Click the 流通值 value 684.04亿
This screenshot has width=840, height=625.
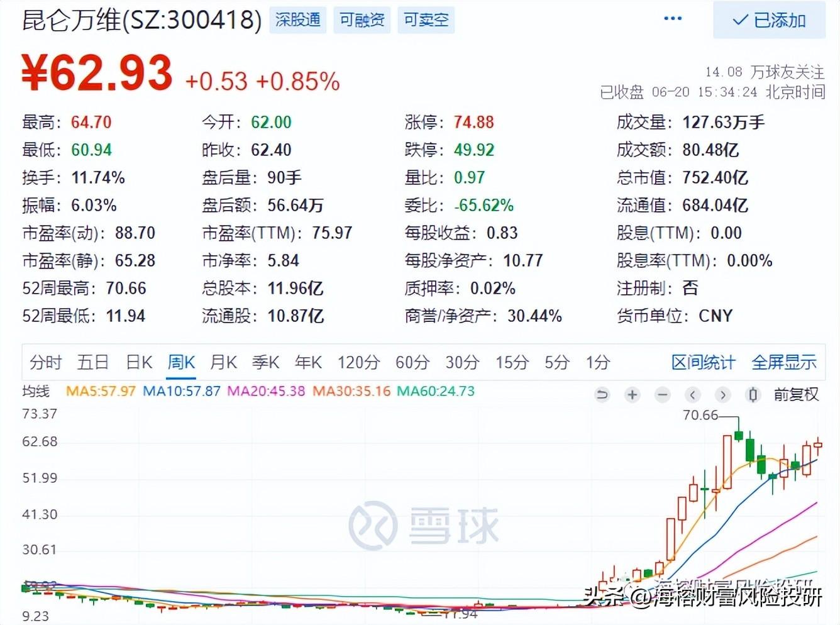[x=716, y=205]
